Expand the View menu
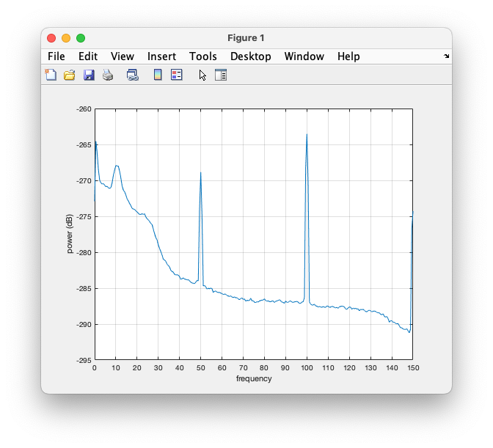Screen dimensions: 493x448 [123, 56]
